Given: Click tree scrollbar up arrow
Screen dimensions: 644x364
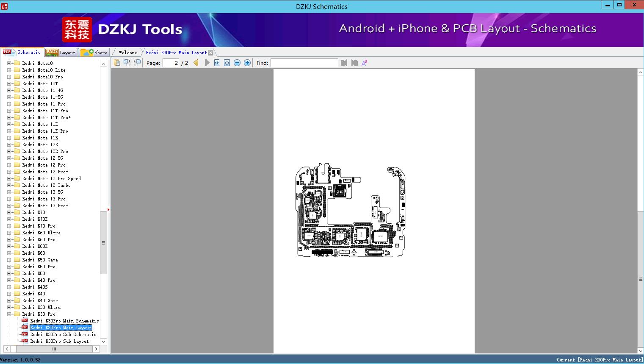Looking at the screenshot, I should click(103, 63).
